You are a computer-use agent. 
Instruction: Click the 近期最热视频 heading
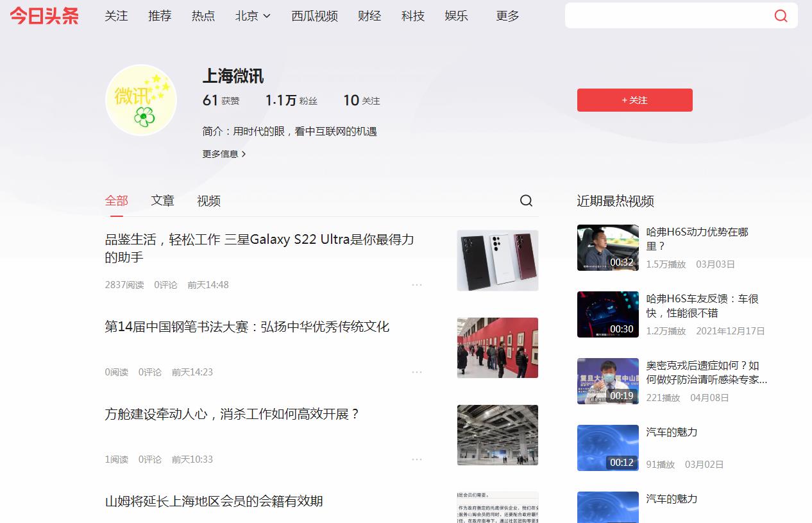[616, 201]
